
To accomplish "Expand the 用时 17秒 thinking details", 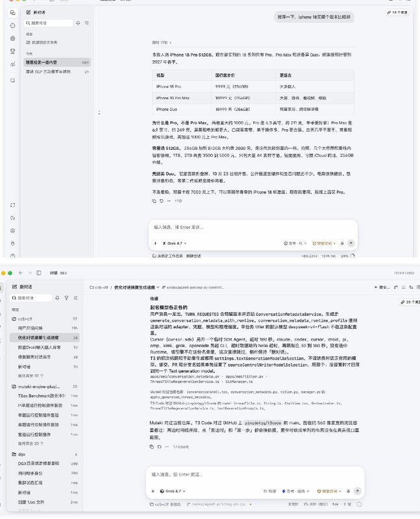I will [x=162, y=43].
